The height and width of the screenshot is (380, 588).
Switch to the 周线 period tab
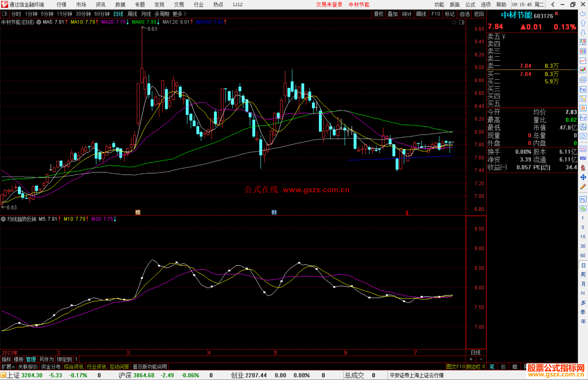pyautogui.click(x=132, y=14)
